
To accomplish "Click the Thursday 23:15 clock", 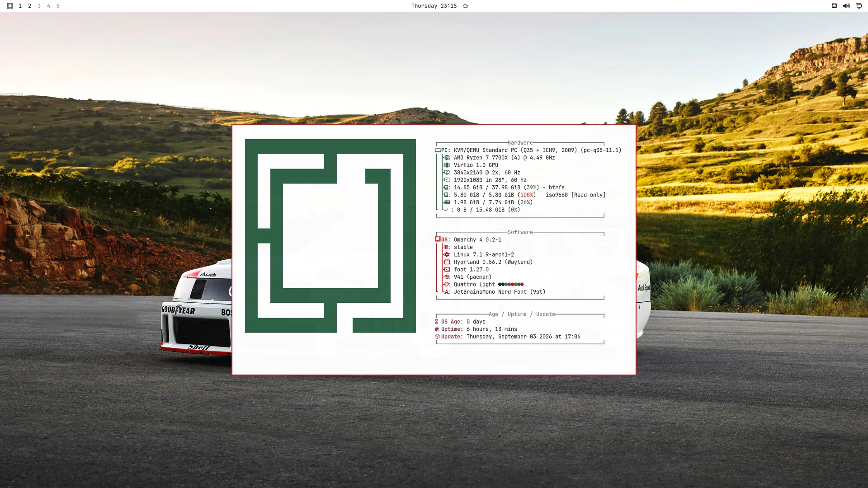I will point(434,6).
